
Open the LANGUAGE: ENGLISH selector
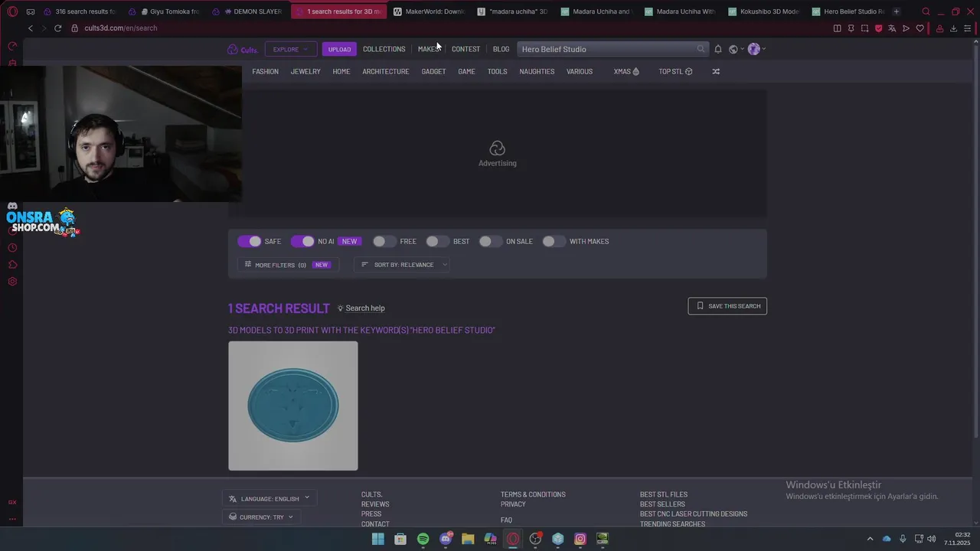269,498
